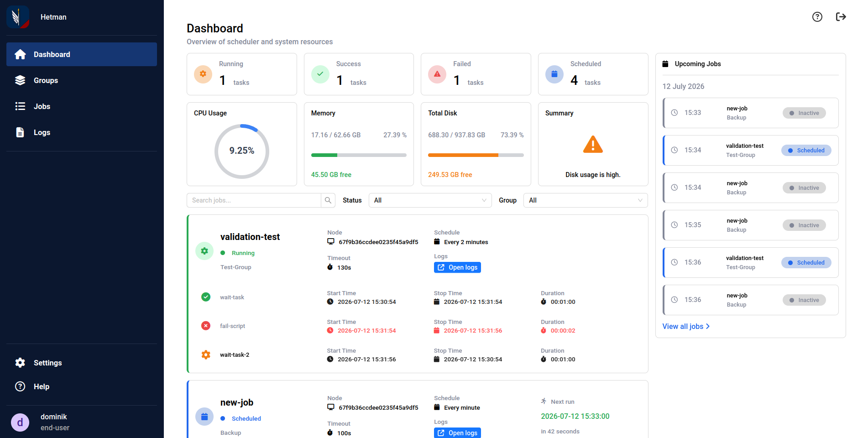Open the Status filter dropdown
This screenshot has width=868, height=438.
430,200
